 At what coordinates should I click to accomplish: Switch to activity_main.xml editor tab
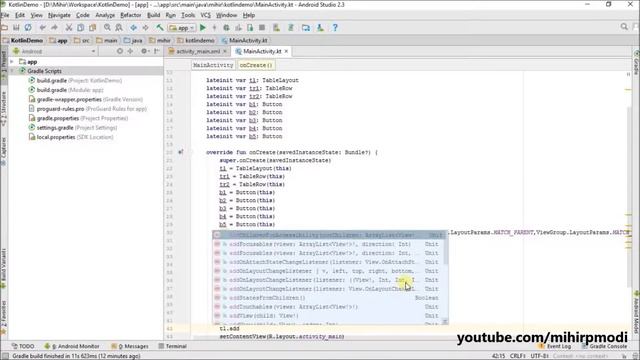pyautogui.click(x=198, y=51)
